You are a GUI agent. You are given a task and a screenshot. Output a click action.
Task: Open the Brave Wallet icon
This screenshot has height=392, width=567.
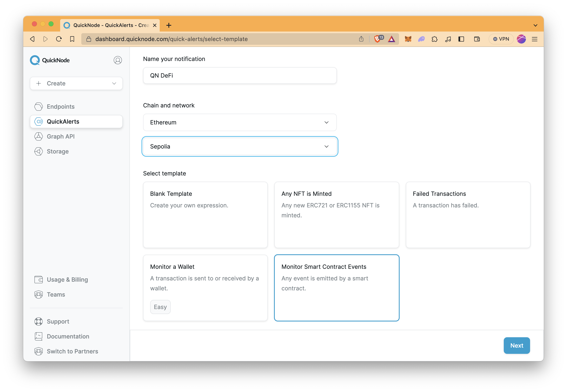pos(477,39)
